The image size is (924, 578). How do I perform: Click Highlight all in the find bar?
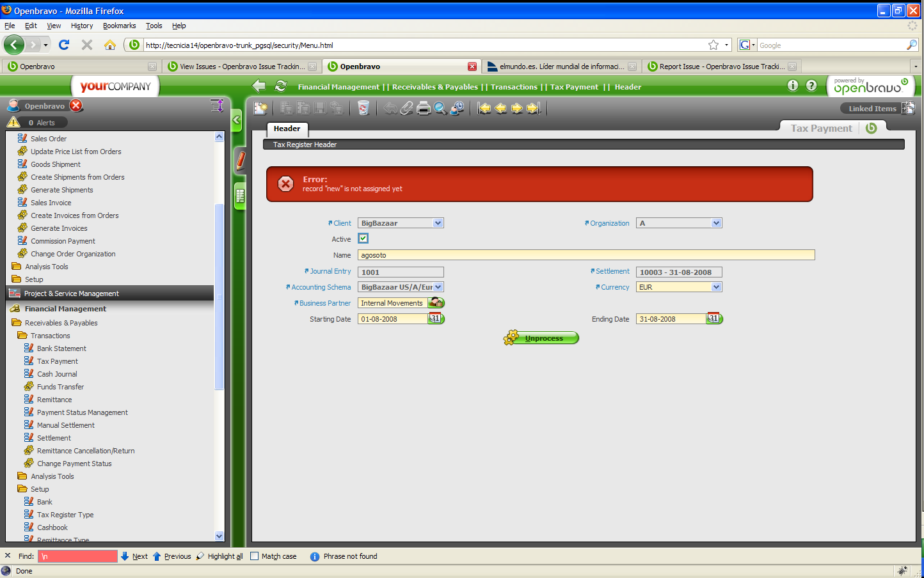[x=219, y=556]
